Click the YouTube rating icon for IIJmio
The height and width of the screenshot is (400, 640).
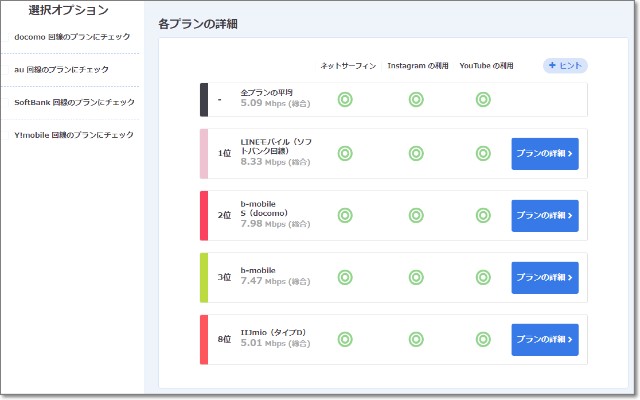[x=483, y=339]
